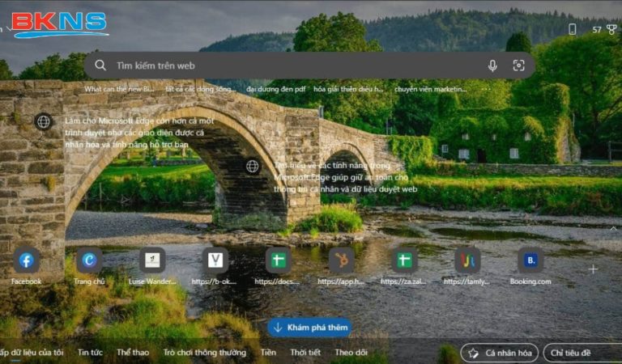Collapse quick links with the up chevron
The height and width of the screenshot is (364, 622).
click(613, 229)
